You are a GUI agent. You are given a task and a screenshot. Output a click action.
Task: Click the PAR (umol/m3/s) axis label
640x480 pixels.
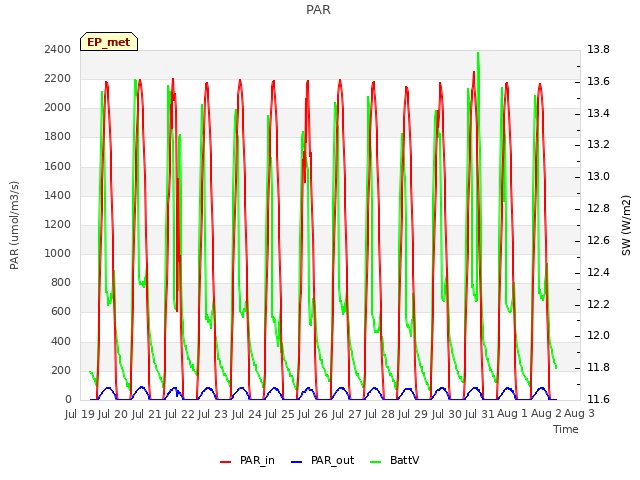click(x=14, y=225)
